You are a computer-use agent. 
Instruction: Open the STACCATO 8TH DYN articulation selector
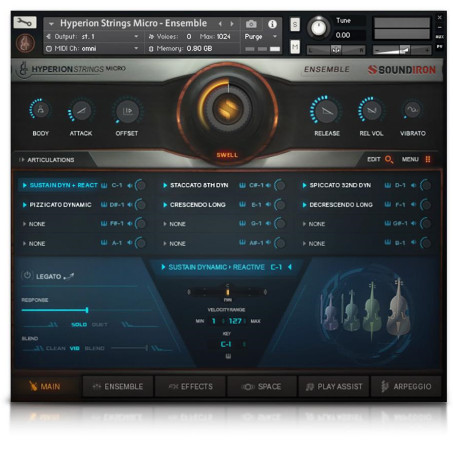click(199, 185)
